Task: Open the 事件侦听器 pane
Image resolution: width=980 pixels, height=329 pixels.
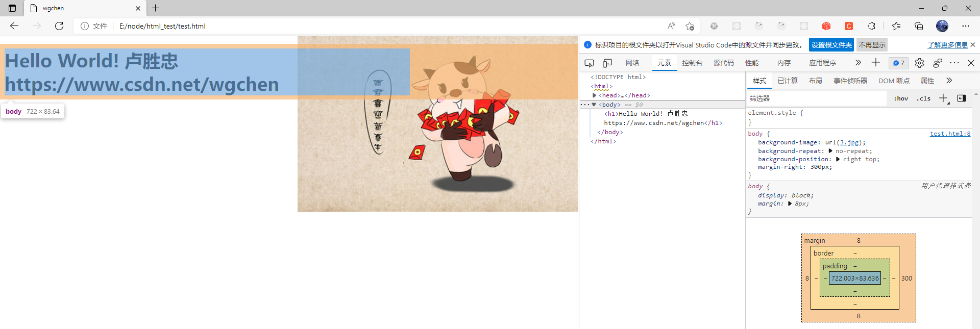Action: 850,81
